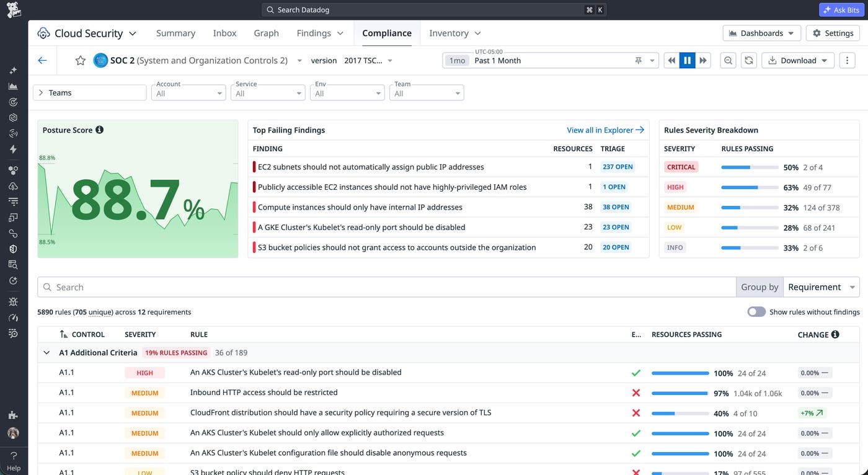Screen dimensions: 868x475
Task: Open the Account filter dropdown
Action: (188, 92)
